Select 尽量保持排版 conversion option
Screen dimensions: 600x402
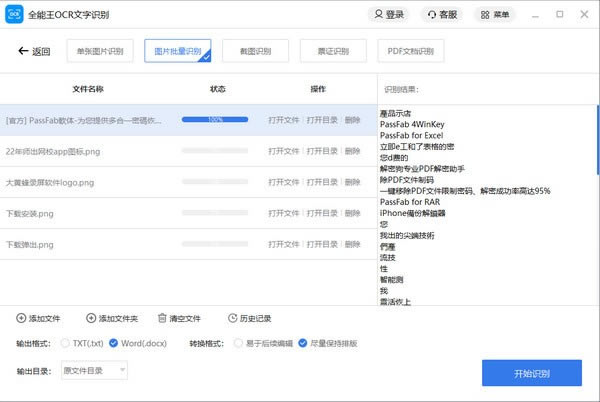pos(303,343)
